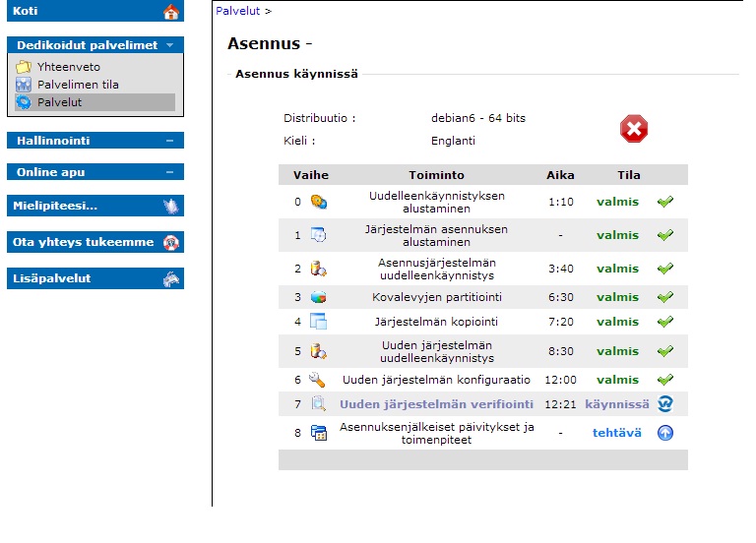Click the tehtävä status of step 8
This screenshot has height=543, width=756.
615,433
